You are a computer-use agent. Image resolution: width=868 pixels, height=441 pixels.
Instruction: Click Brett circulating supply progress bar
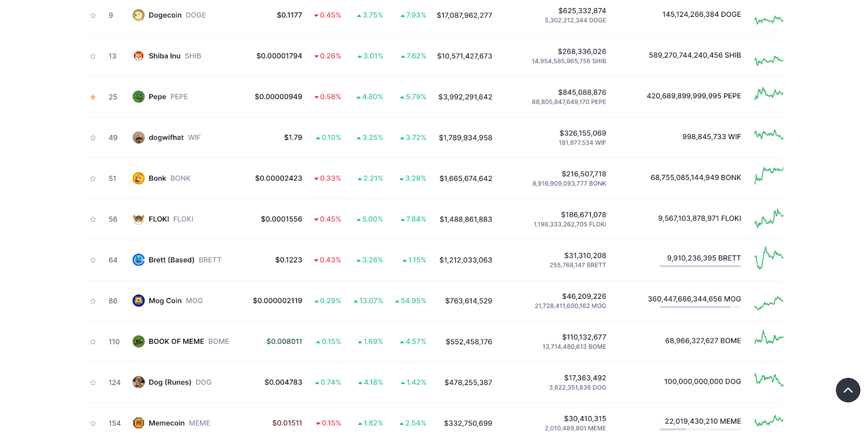(700, 266)
